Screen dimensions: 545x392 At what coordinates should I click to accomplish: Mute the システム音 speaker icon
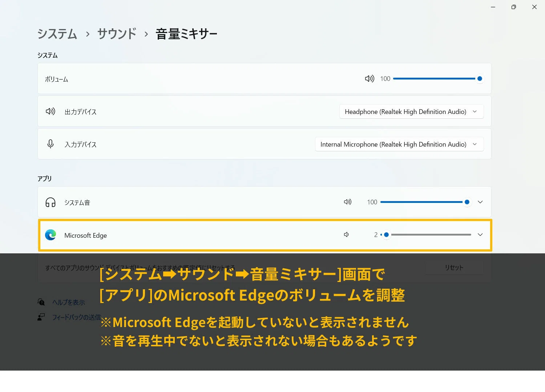348,202
